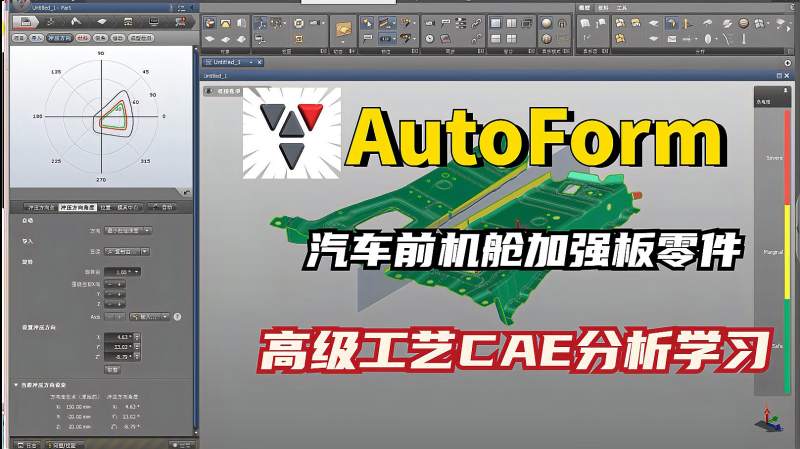Click the help question mark beside Axis

pyautogui.click(x=178, y=317)
